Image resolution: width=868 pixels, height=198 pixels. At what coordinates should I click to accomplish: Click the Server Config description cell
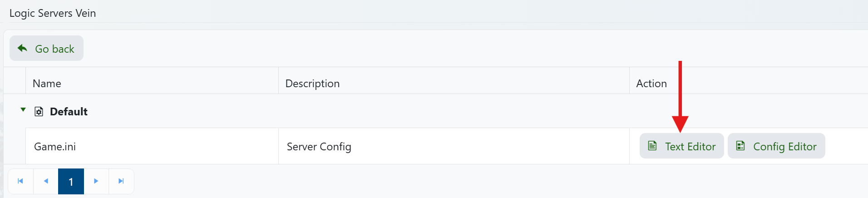click(319, 147)
